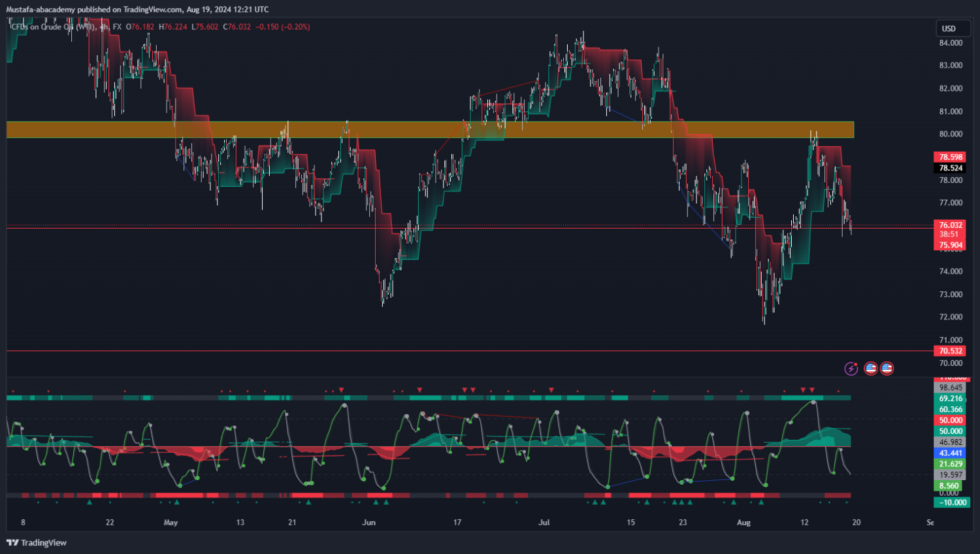Click the left US flag economic event icon
Image resolution: width=980 pixels, height=554 pixels.
[871, 368]
